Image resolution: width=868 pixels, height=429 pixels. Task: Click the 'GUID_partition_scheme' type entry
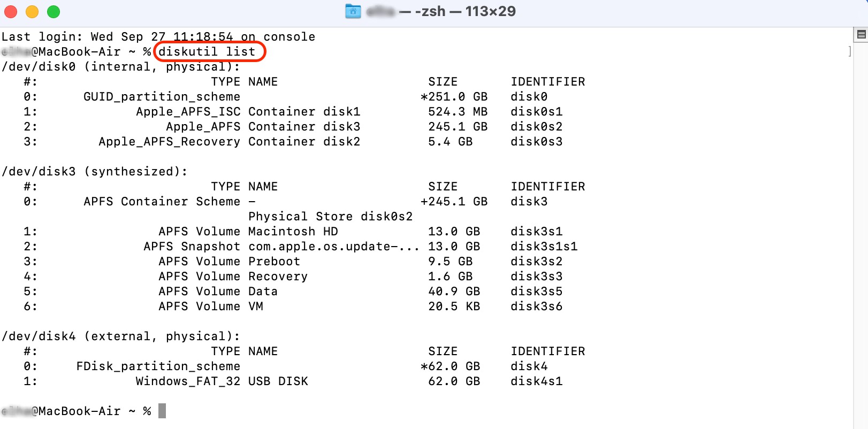tap(162, 97)
